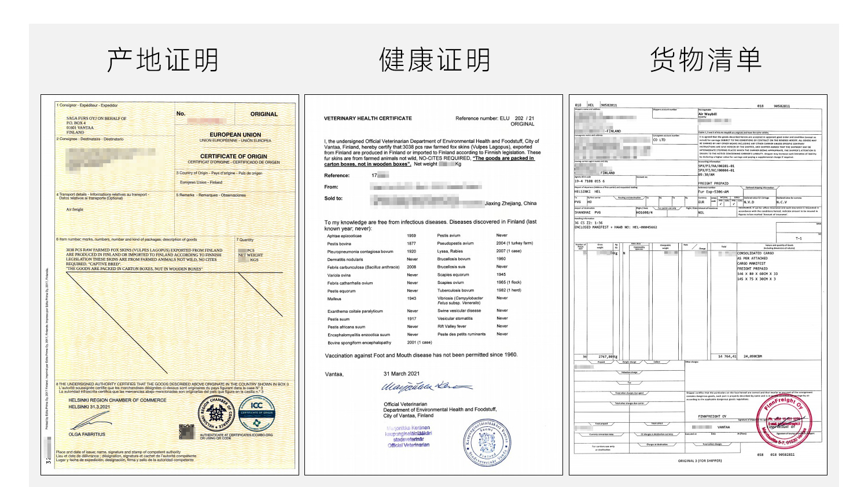Click the 24,096CBM volume value

(x=753, y=356)
